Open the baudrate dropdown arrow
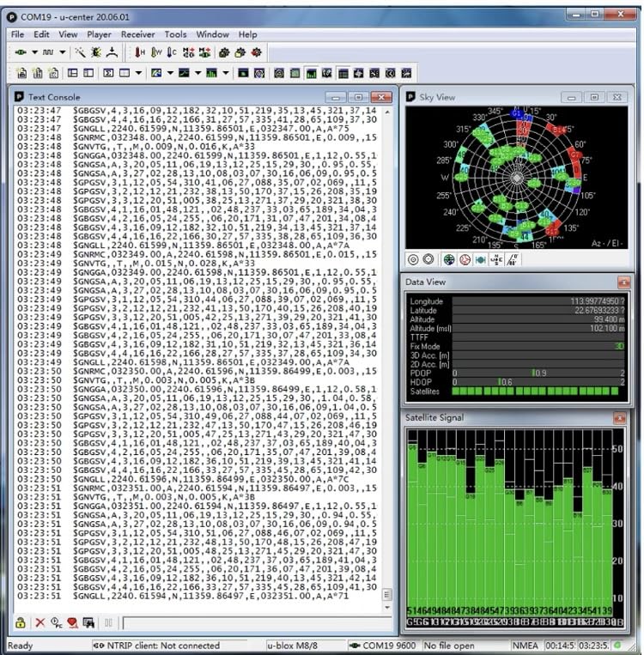This screenshot has height=655, width=644. [63, 52]
